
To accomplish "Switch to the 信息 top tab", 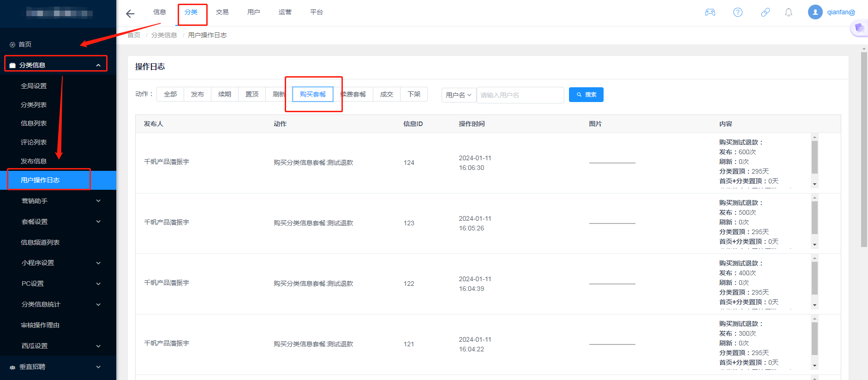I will pos(160,12).
